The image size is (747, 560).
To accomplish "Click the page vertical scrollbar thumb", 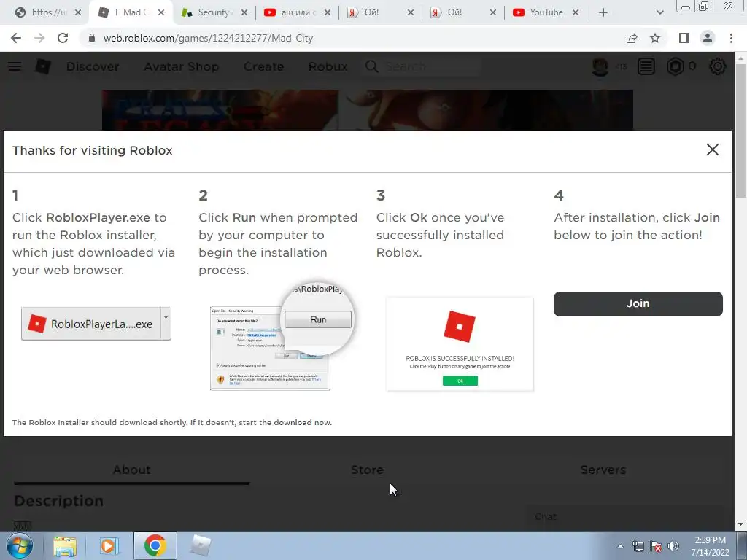I will (740, 131).
